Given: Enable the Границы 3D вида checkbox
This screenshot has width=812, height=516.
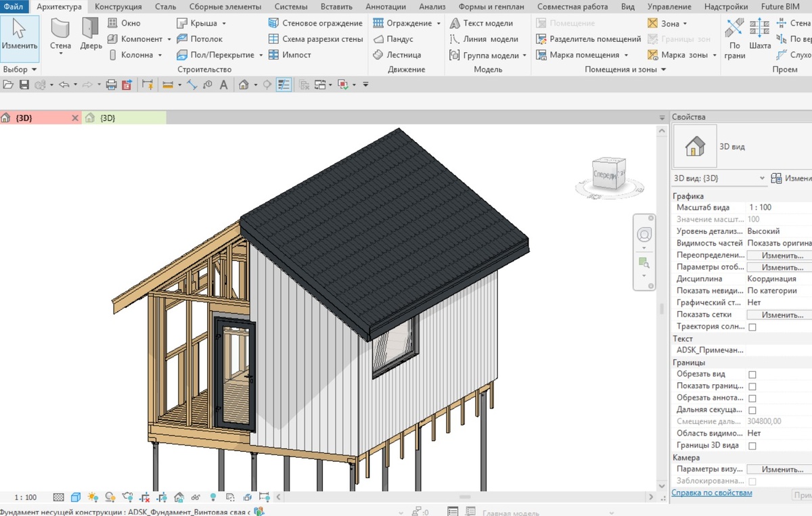Looking at the screenshot, I should click(x=753, y=446).
